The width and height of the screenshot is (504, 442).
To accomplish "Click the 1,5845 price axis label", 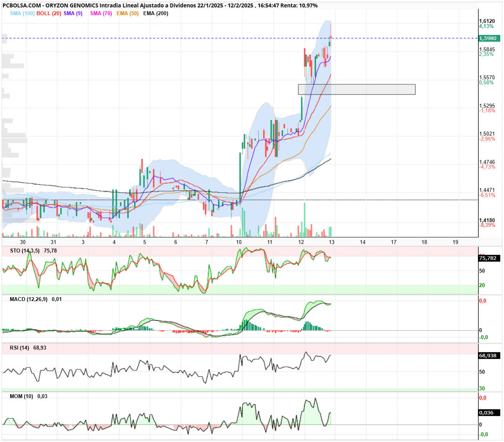I will coord(487,49).
